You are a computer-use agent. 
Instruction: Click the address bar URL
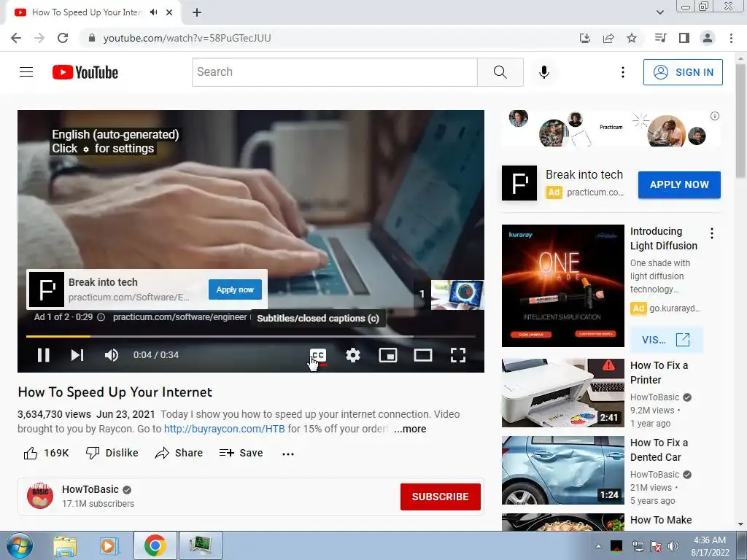point(187,38)
